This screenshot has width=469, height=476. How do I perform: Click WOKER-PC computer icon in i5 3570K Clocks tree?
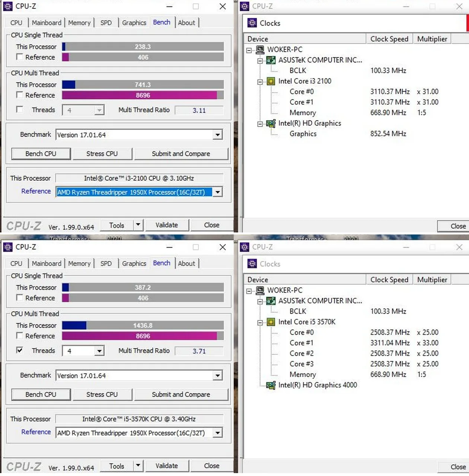(260, 290)
